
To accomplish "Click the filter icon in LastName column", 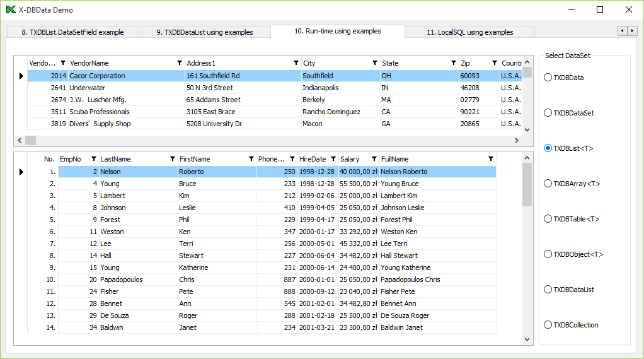I will point(173,159).
